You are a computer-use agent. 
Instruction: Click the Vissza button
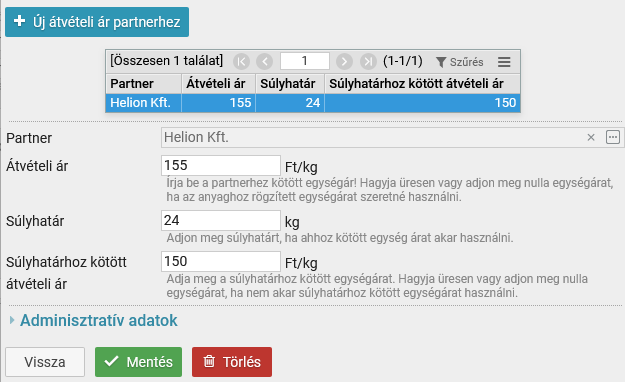[45, 362]
